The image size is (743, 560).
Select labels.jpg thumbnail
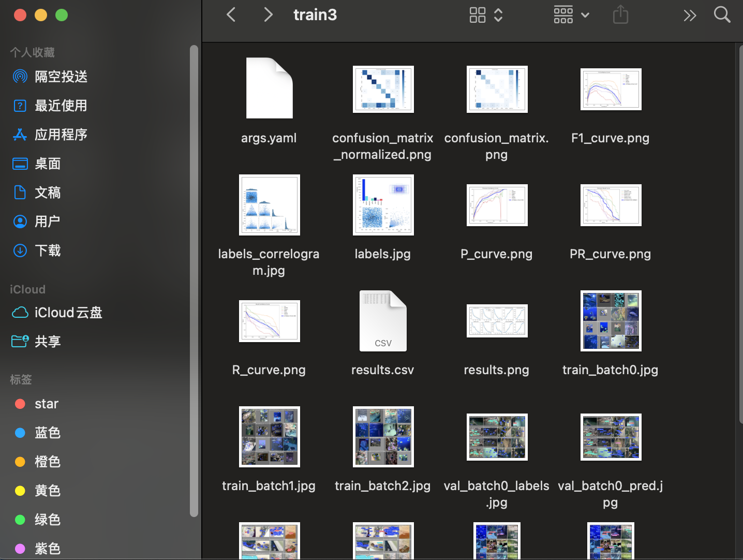coord(383,204)
